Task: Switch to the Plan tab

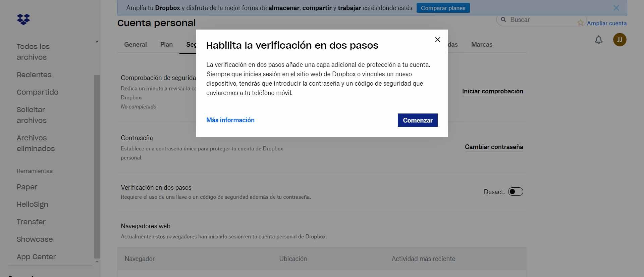Action: [x=166, y=45]
